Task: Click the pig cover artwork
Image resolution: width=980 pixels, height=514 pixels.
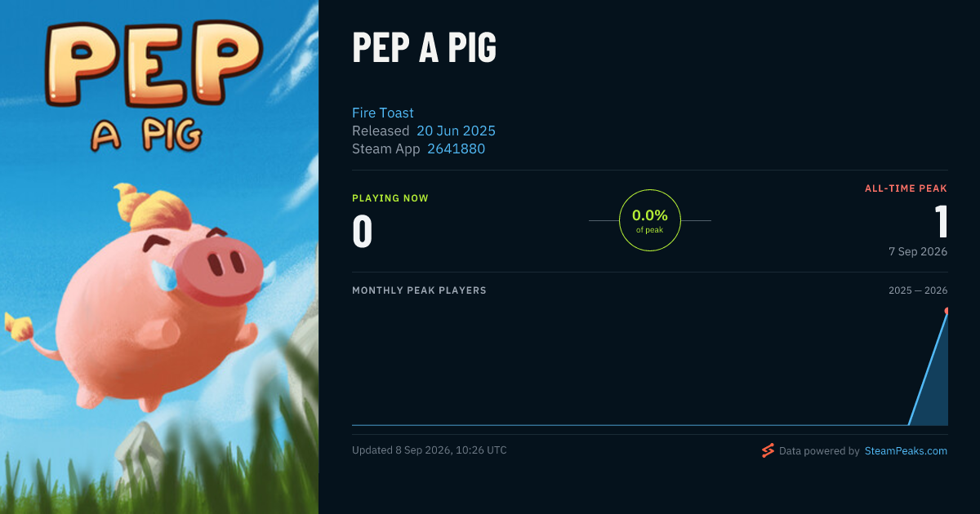Action: [159, 257]
